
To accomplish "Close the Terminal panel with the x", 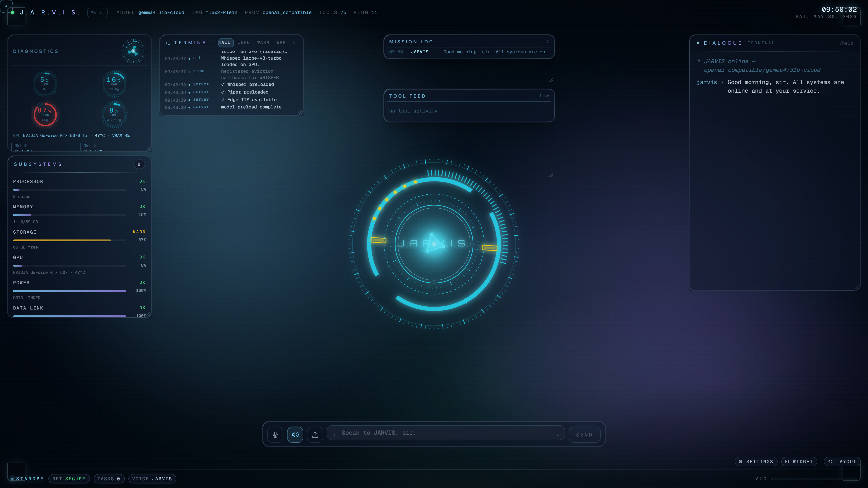I will pos(294,42).
